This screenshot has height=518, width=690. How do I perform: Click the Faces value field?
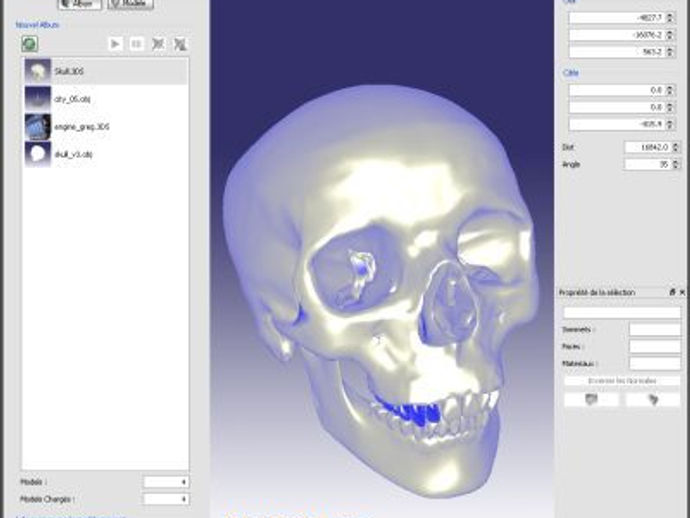click(655, 346)
